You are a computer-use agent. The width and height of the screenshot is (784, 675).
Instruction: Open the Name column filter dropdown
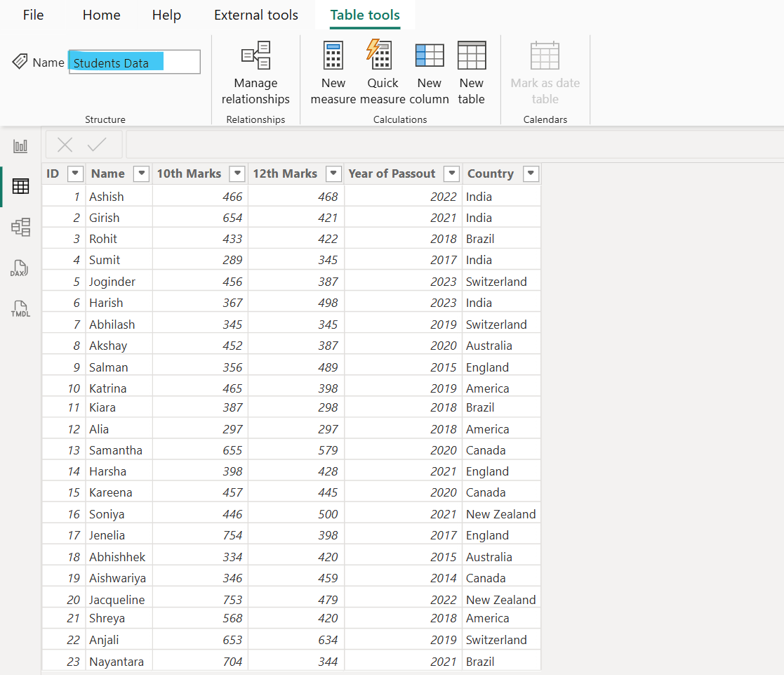pyautogui.click(x=141, y=173)
